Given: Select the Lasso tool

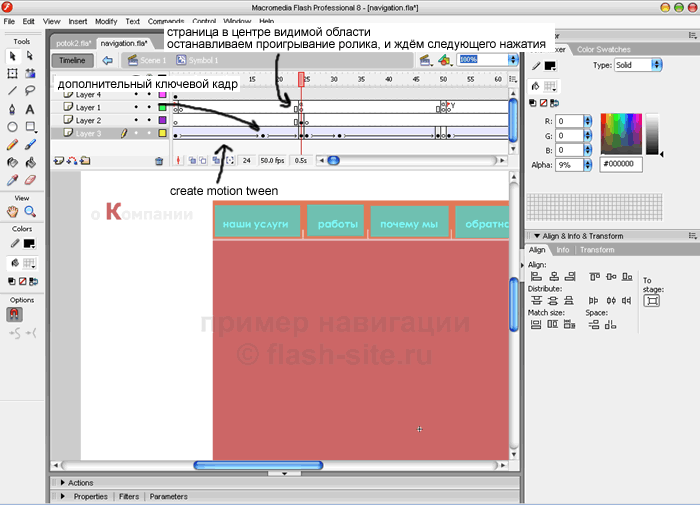Looking at the screenshot, I should click(x=30, y=91).
